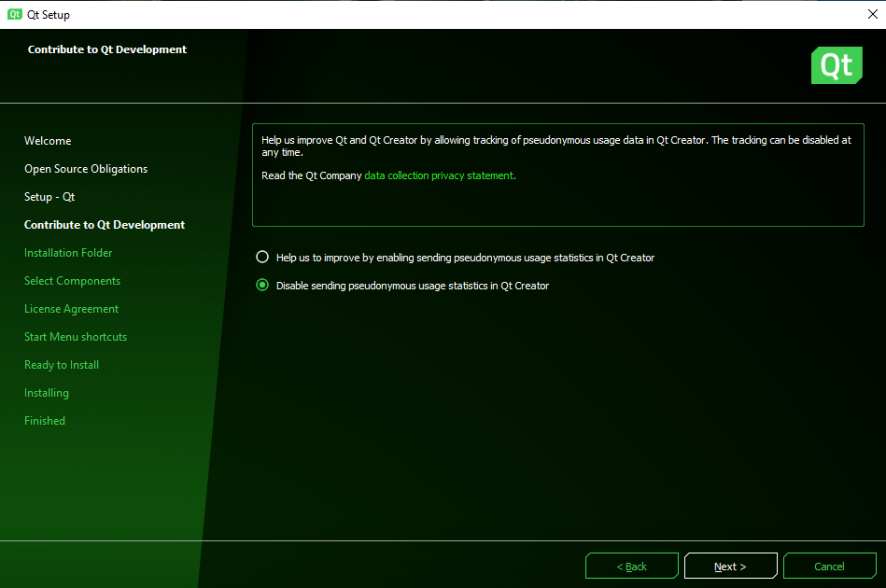Select the Welcome step in sidebar
The image size is (886, 588).
click(x=48, y=141)
